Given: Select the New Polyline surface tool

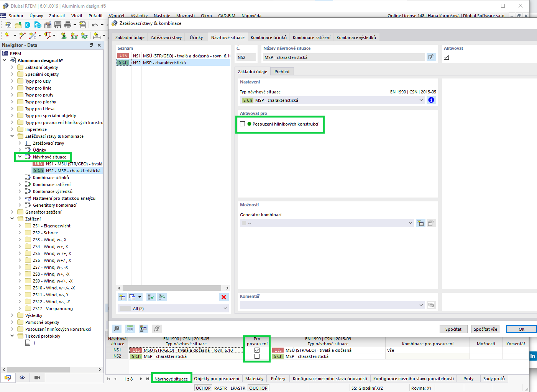Looking at the screenshot, I should coord(47,35).
